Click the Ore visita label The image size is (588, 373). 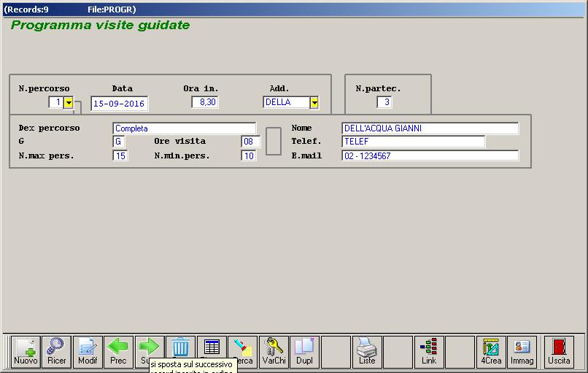tap(179, 141)
